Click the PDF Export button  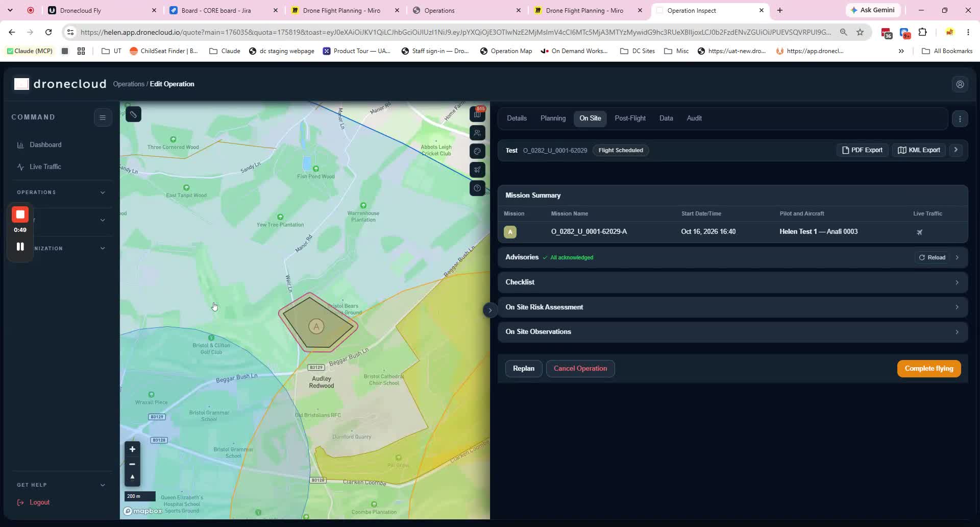coord(862,150)
